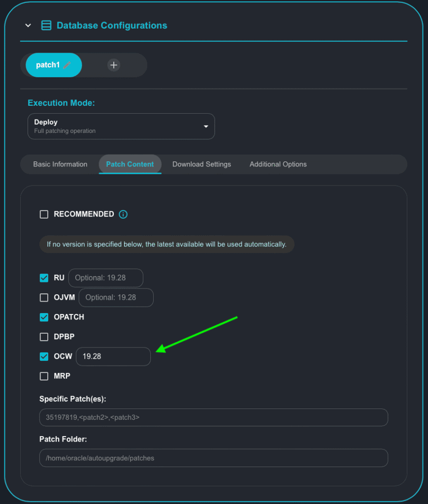Go to the Additional Options tab

coord(278,164)
